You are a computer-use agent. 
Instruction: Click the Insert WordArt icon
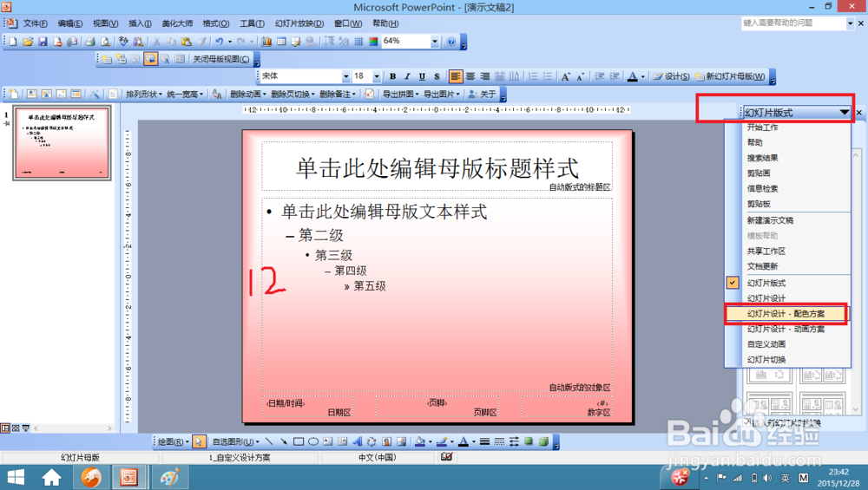coord(357,441)
